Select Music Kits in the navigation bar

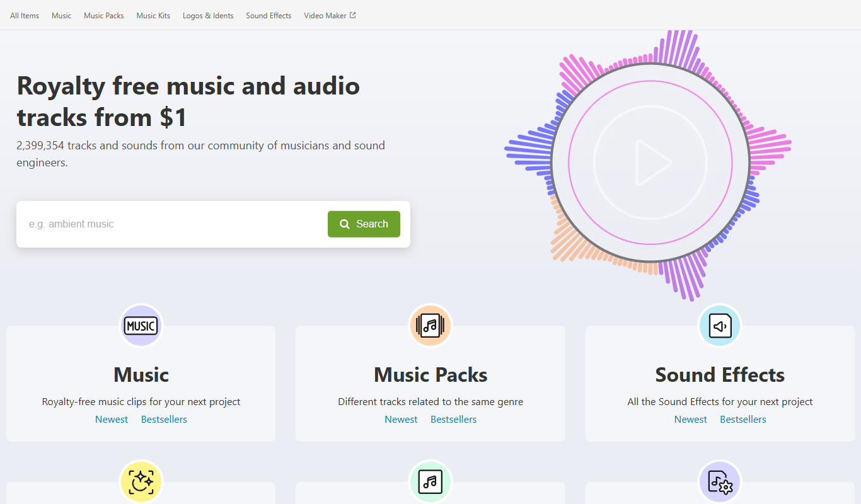(153, 16)
